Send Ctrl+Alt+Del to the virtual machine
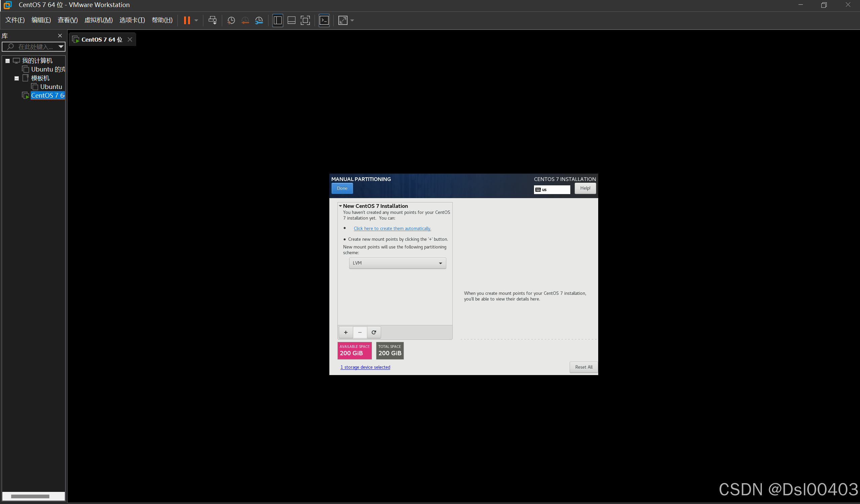This screenshot has height=504, width=860. coord(213,20)
